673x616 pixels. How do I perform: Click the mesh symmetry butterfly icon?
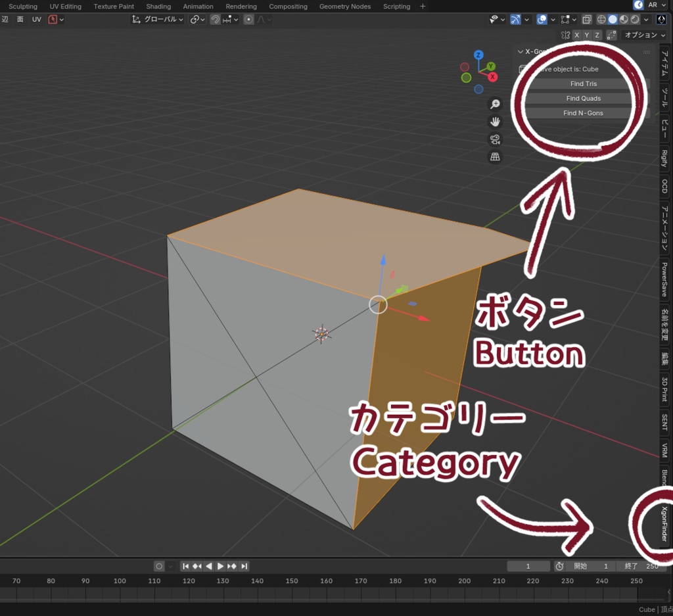tap(565, 36)
